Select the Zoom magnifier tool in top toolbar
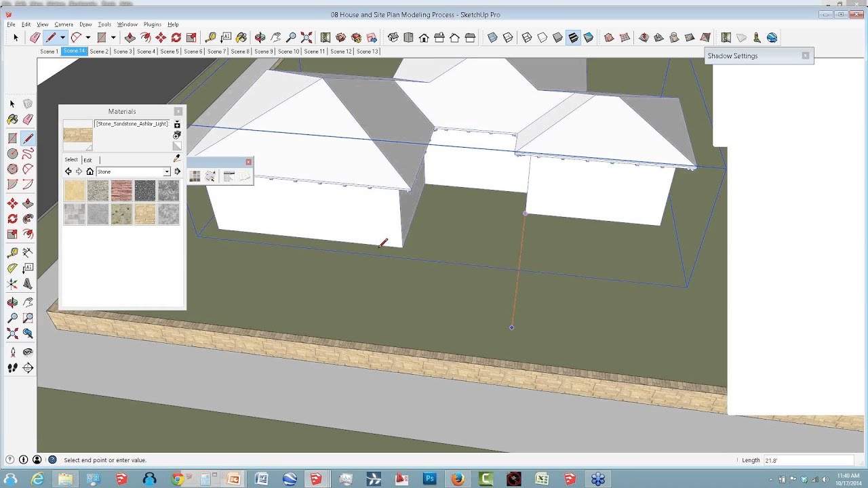This screenshot has height=488, width=868. point(291,38)
